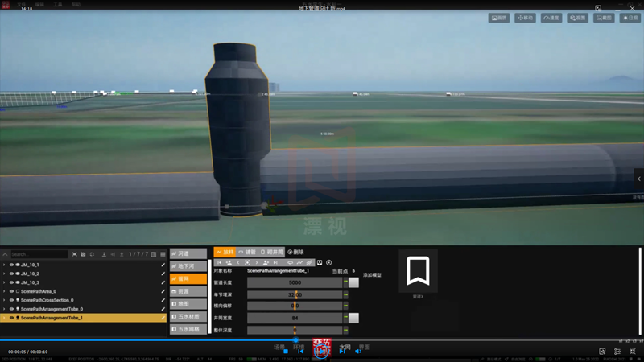The height and width of the screenshot is (362, 644).
Task: Expand the JM_10_3 tree item
Action: pyautogui.click(x=4, y=282)
